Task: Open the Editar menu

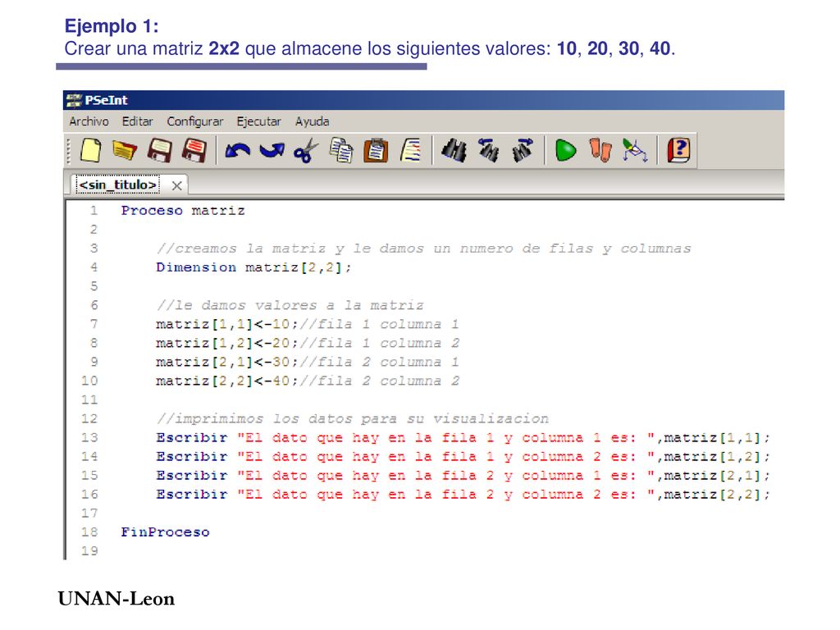Action: click(137, 121)
